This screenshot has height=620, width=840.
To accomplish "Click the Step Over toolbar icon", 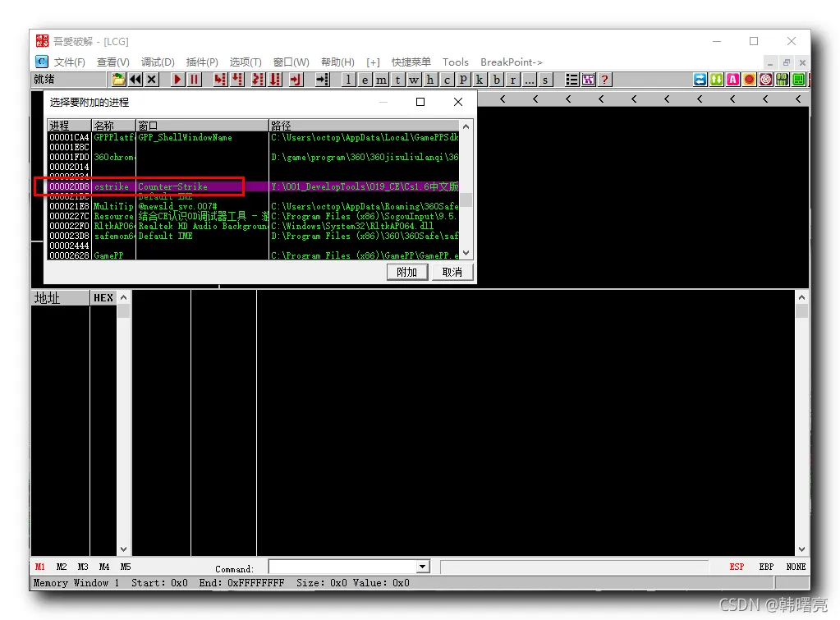I will 236,80.
